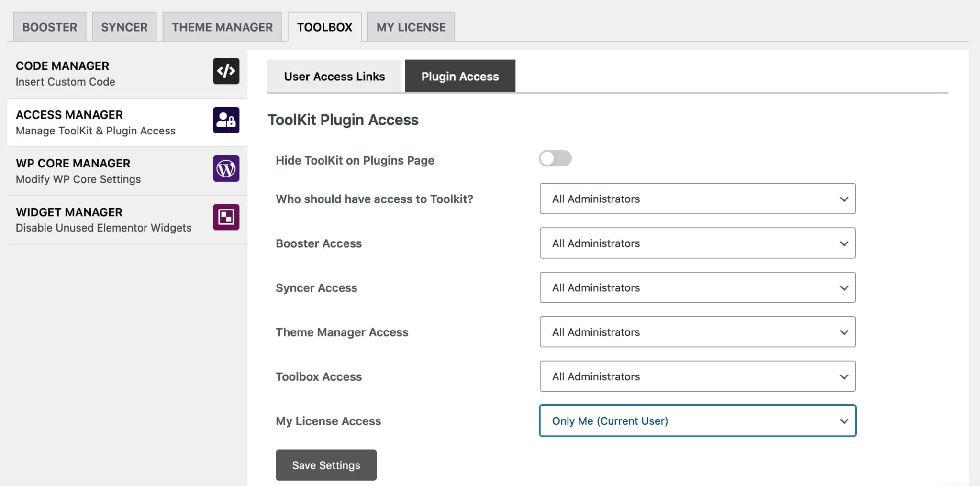Open the My License tab
Screen dimensions: 980x486
tap(410, 27)
